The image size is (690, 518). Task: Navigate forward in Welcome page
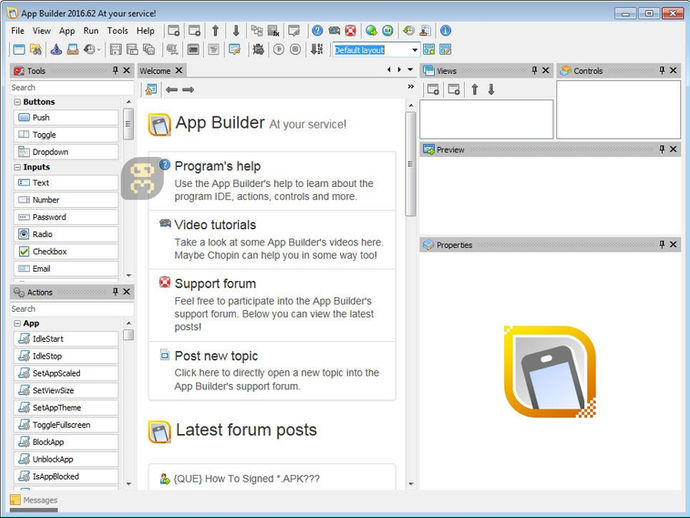click(188, 90)
